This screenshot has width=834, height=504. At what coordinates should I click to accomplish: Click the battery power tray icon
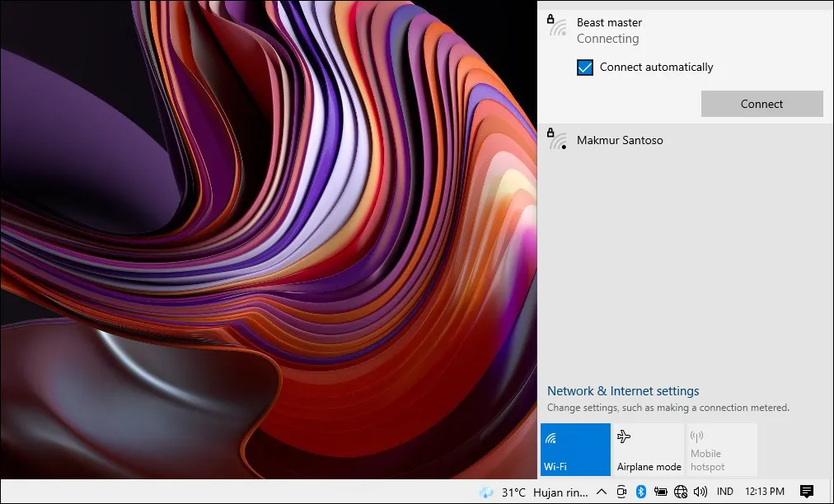(660, 492)
